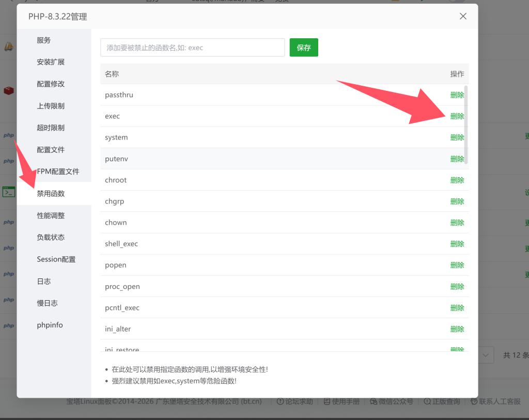Open 微信公众号 footer link

(392, 401)
